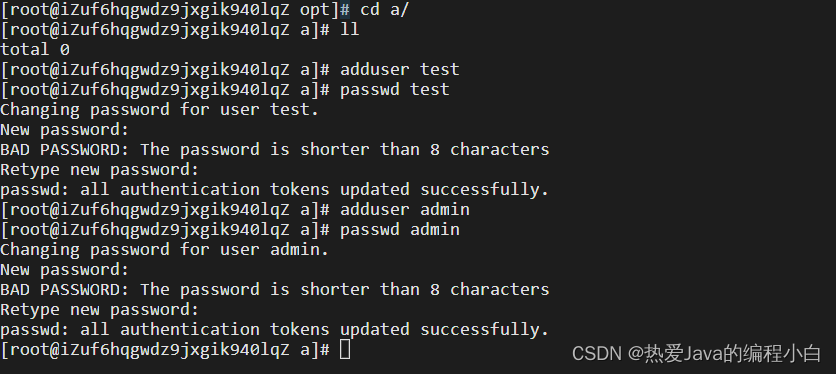Click the 'passwd test' command
Image resolution: width=836 pixels, height=374 pixels.
tap(395, 90)
